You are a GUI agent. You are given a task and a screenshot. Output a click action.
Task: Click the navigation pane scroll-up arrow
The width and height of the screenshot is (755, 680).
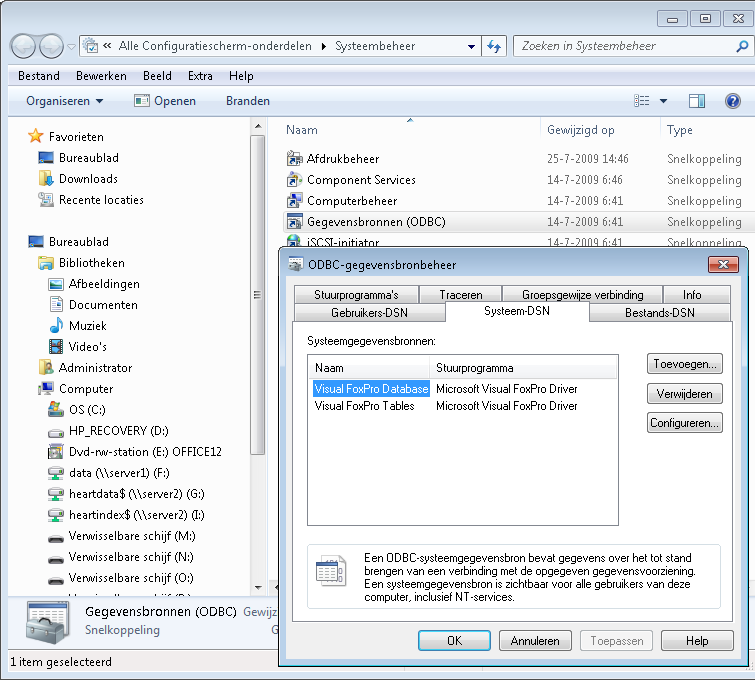258,127
